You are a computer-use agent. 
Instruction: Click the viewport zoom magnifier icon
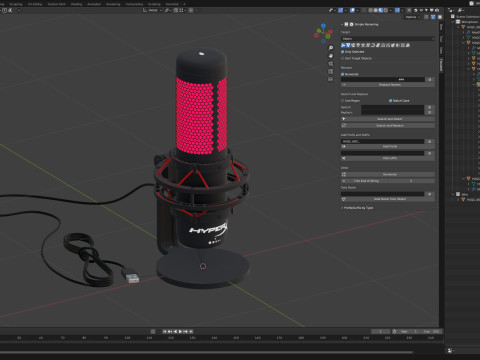pyautogui.click(x=330, y=48)
